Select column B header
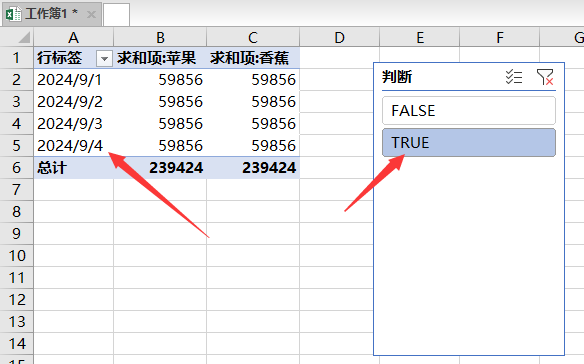This screenshot has width=584, height=364. click(160, 37)
